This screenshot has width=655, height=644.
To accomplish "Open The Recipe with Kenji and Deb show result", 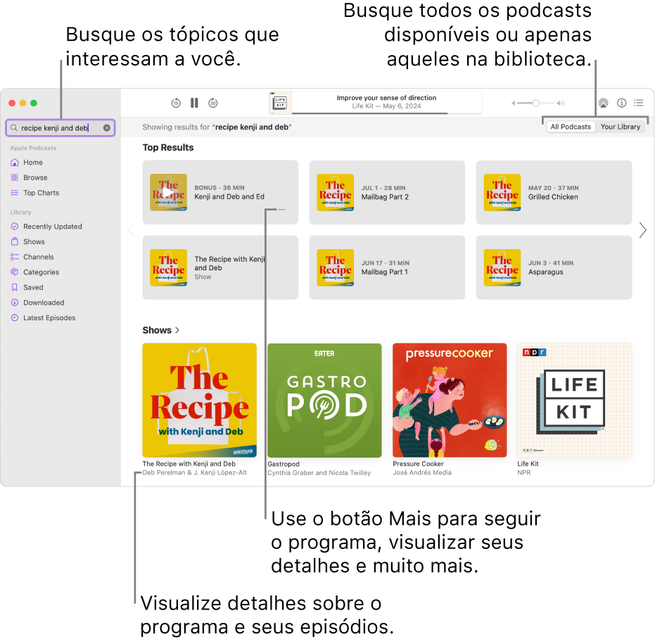I will 220,267.
